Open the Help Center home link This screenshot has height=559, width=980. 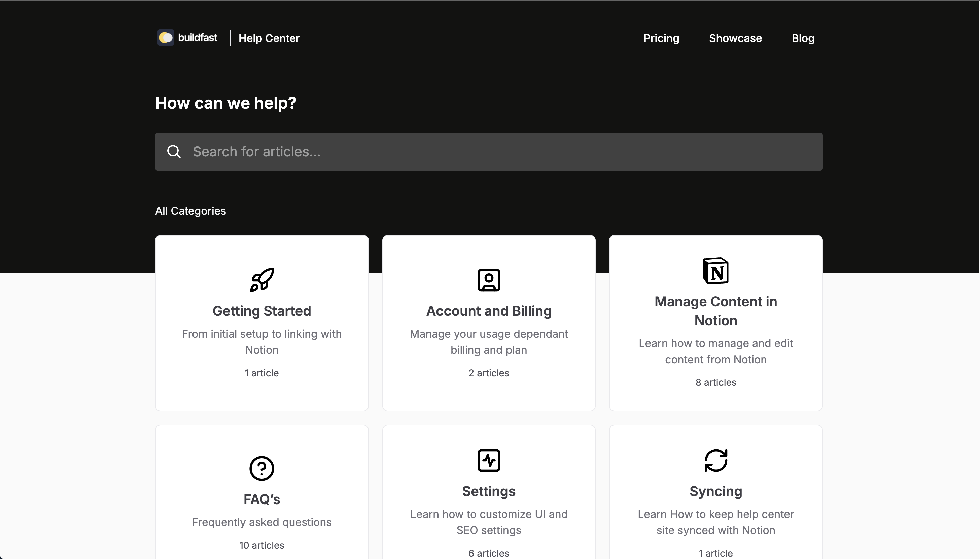(x=269, y=38)
